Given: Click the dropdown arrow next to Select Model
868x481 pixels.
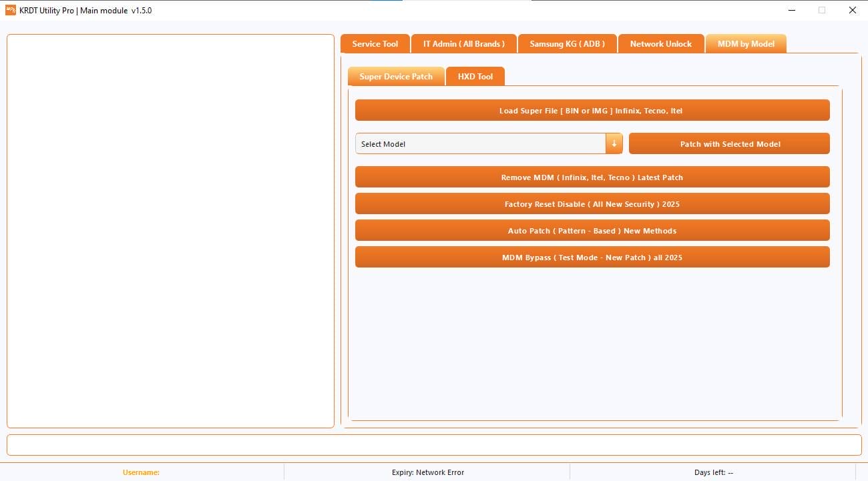Looking at the screenshot, I should pos(614,143).
